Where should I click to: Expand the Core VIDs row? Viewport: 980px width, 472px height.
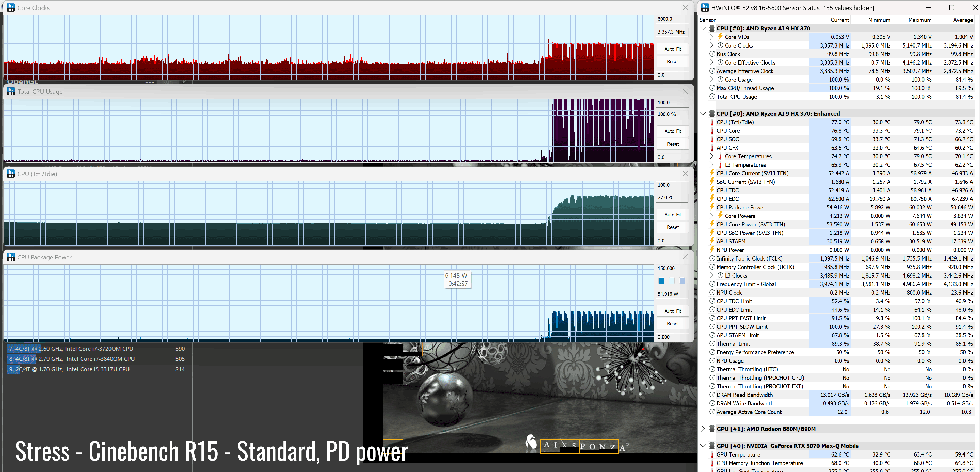711,37
